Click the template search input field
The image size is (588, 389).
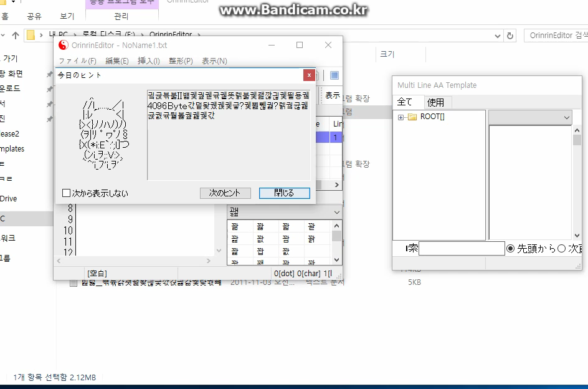tap(461, 249)
